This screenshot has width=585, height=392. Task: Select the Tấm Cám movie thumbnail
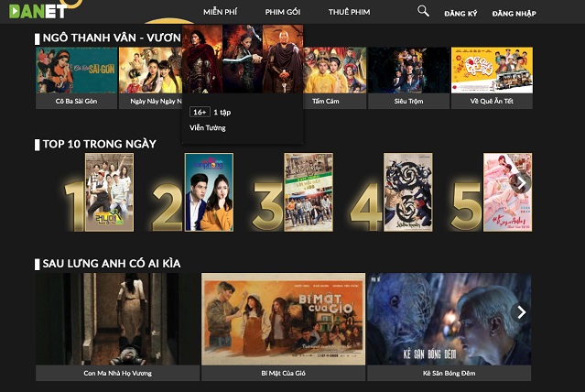pyautogui.click(x=326, y=71)
